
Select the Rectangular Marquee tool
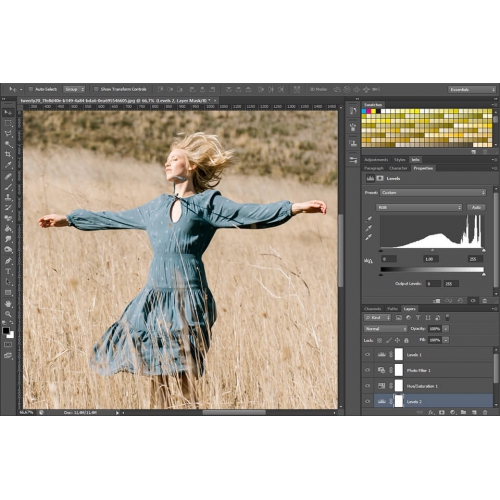click(x=8, y=123)
